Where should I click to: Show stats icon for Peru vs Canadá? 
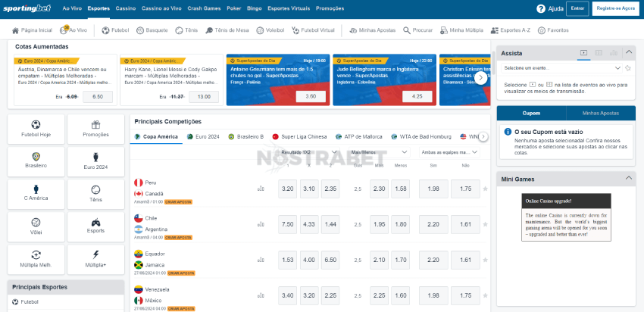261,189
